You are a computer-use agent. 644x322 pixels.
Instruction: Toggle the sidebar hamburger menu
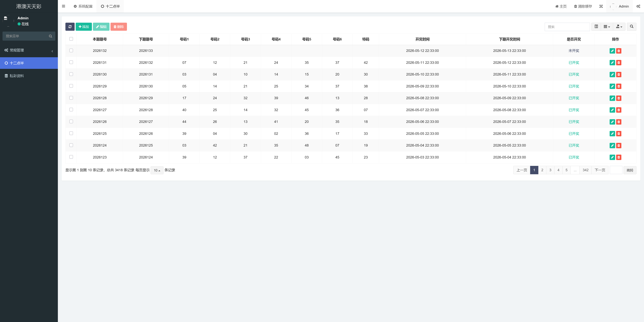(64, 6)
